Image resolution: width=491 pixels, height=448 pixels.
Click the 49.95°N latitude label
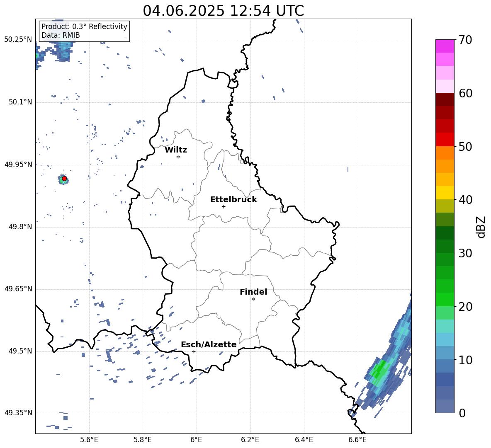[18, 164]
